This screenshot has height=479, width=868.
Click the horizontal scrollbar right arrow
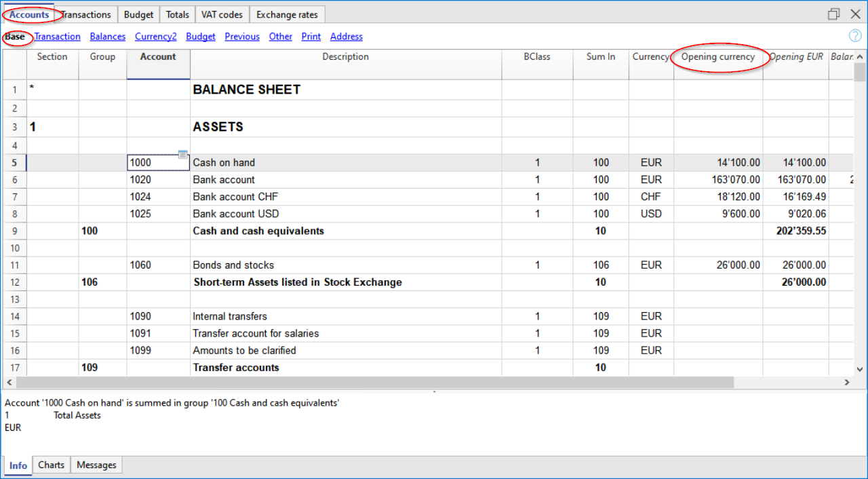point(846,383)
